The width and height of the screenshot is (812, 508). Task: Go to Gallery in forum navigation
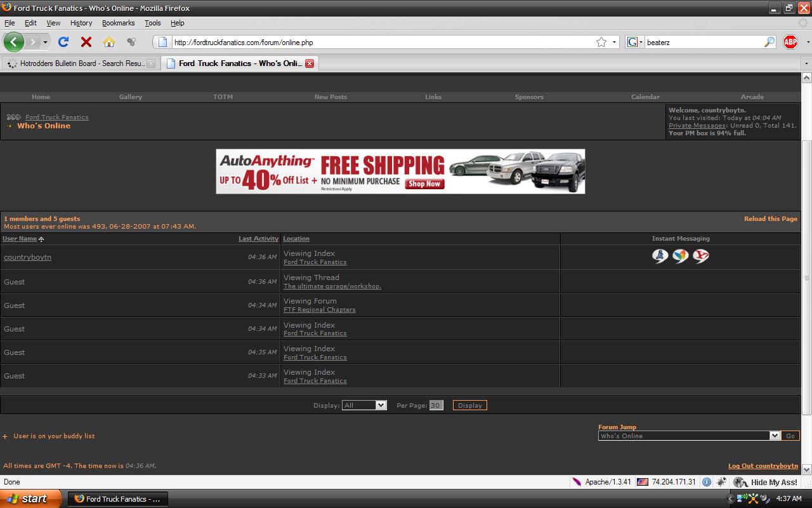(x=131, y=97)
